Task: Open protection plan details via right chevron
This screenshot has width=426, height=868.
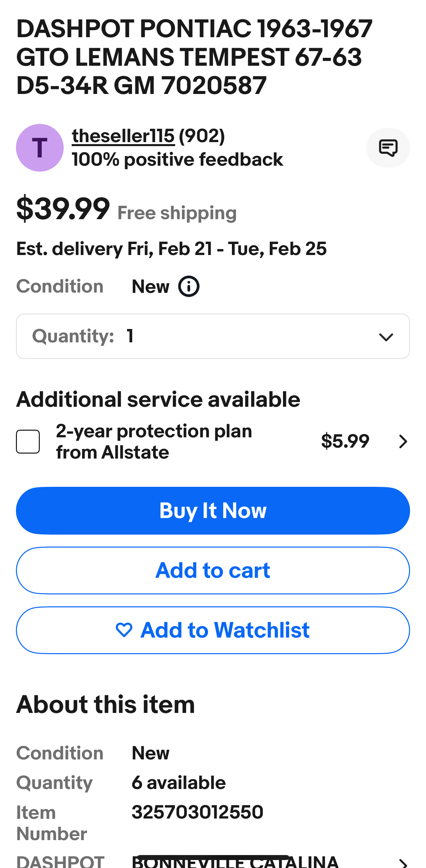Action: coord(403,441)
